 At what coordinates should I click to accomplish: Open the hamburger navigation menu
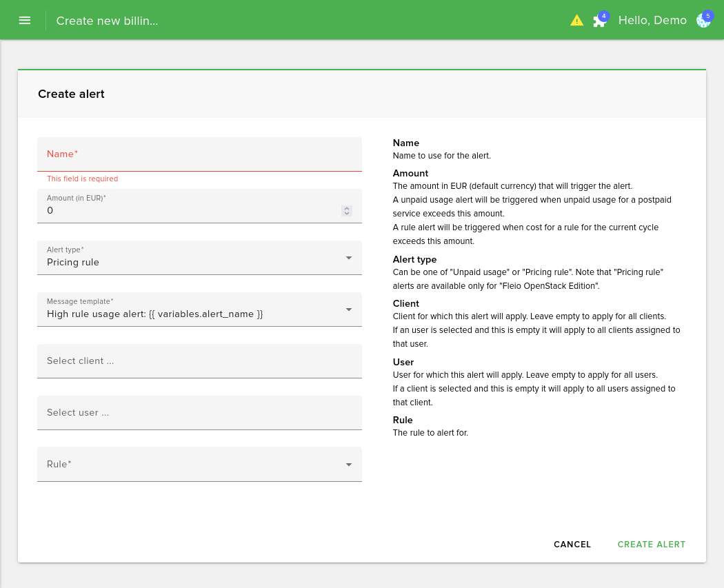tap(25, 20)
